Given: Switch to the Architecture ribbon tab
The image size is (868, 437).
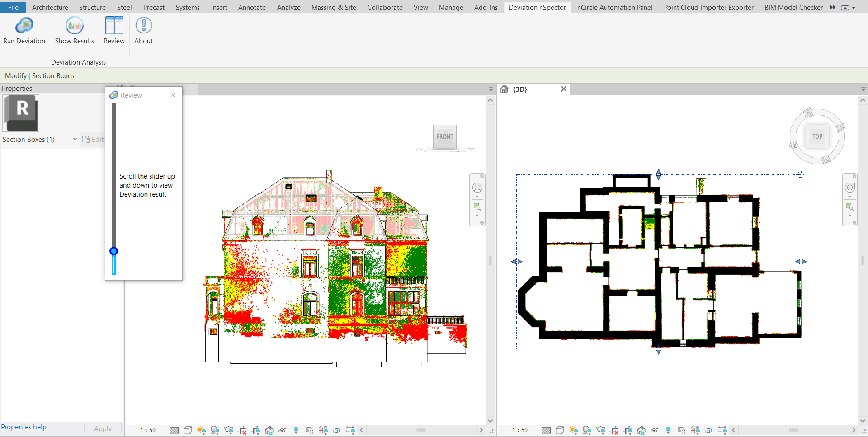Looking at the screenshot, I should pyautogui.click(x=50, y=7).
